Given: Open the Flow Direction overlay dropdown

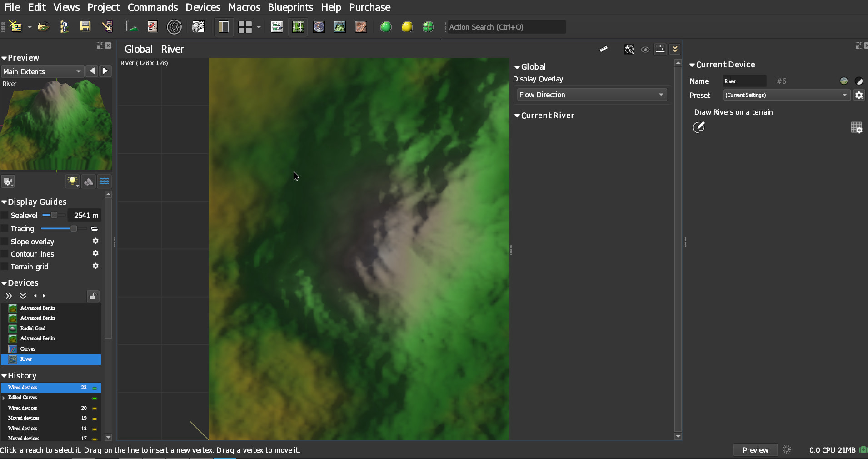Looking at the screenshot, I should 591,95.
